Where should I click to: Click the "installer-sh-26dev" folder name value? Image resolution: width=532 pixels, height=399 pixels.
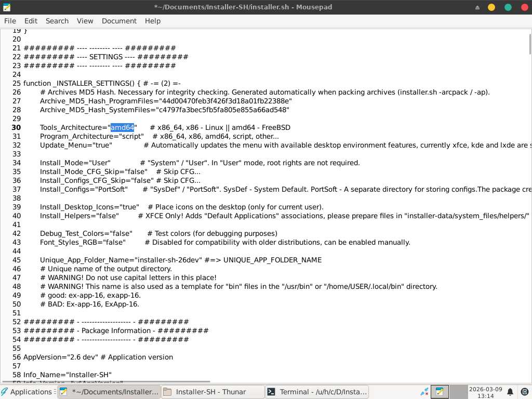tap(168, 260)
